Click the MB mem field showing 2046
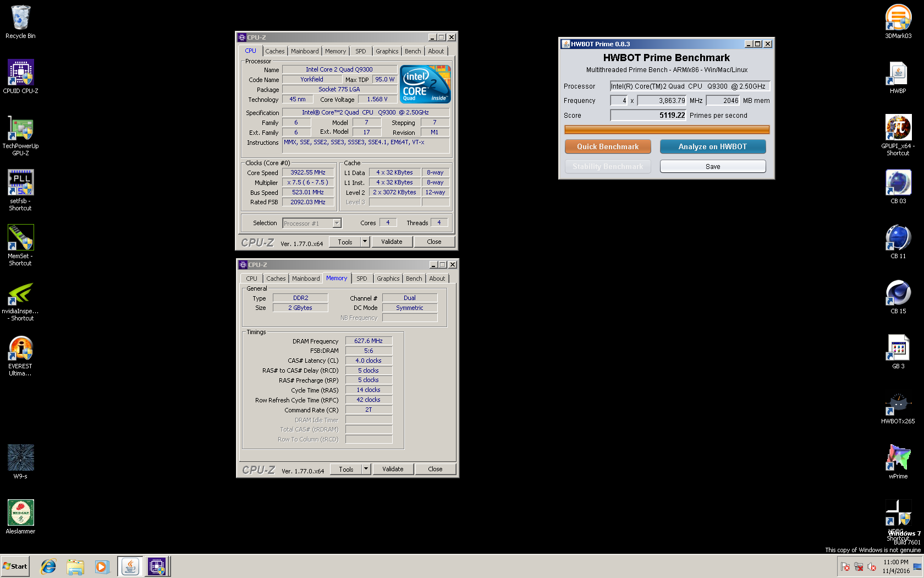 tap(723, 100)
